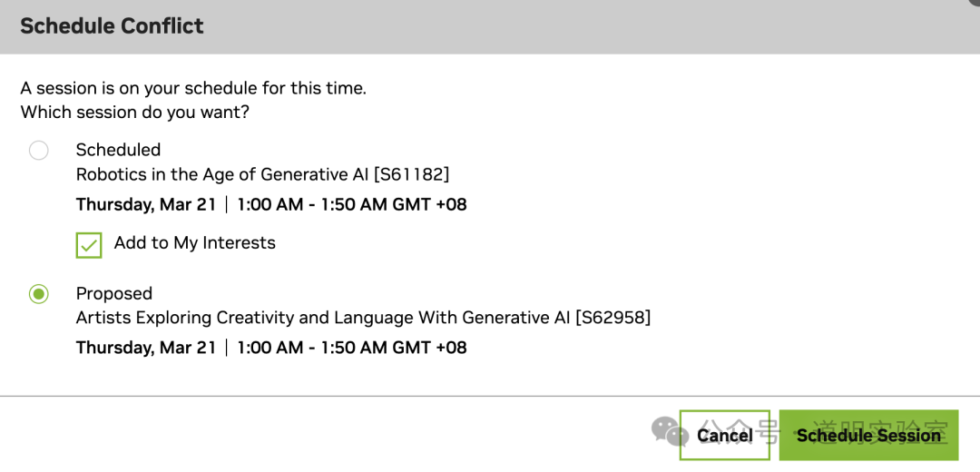Click the WeChat watermark logo icon

[671, 431]
